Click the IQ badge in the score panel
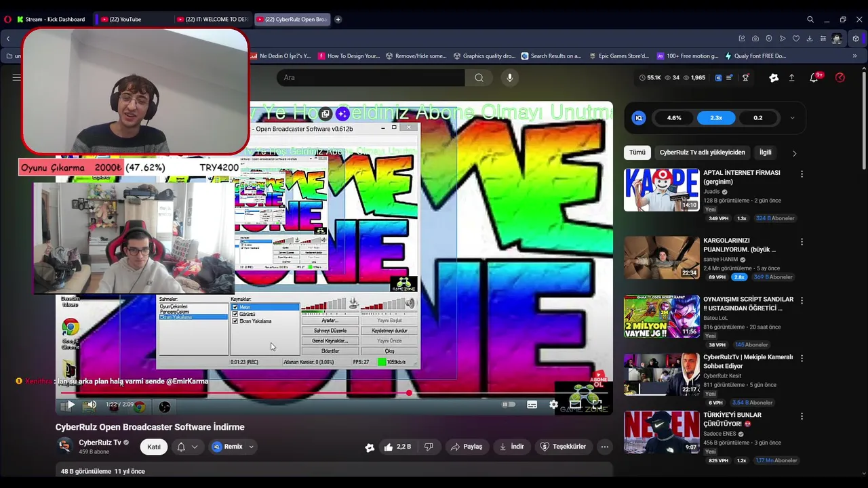 pos(639,118)
